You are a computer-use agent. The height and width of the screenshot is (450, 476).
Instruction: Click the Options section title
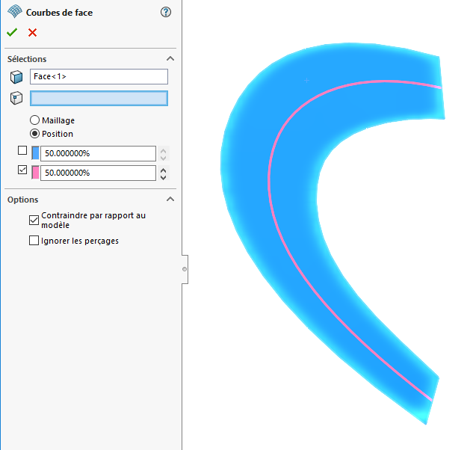point(22,200)
